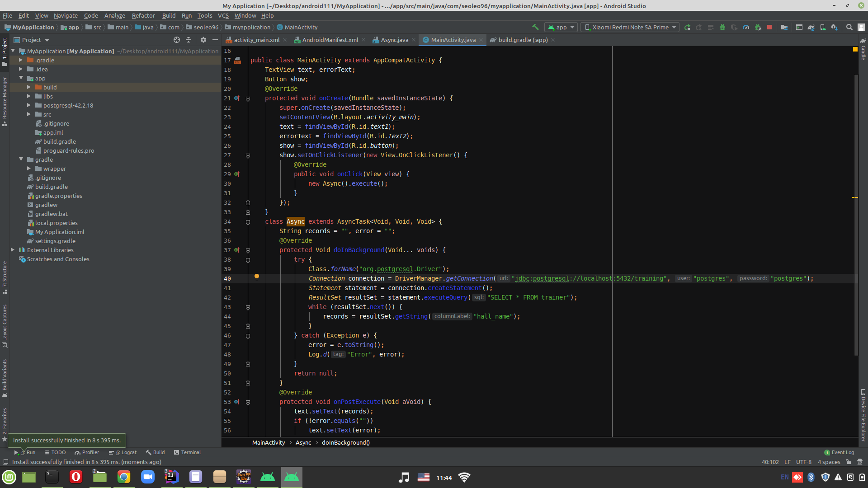Image resolution: width=868 pixels, height=488 pixels.
Task: Toggle read-only lock icon in status bar
Action: click(849, 462)
